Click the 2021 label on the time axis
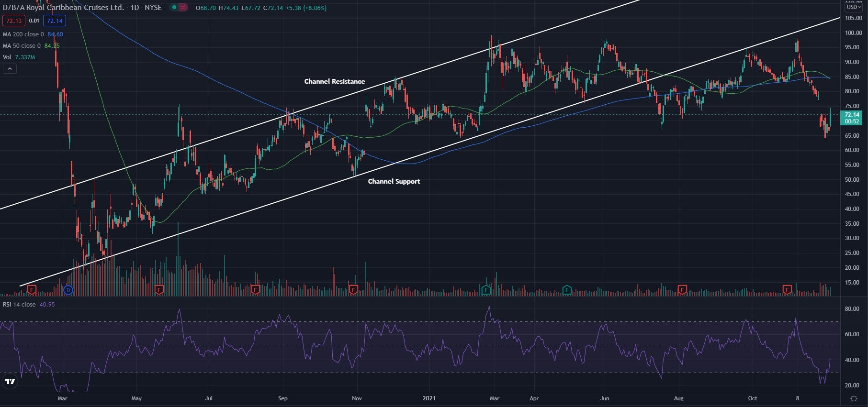 (429, 398)
